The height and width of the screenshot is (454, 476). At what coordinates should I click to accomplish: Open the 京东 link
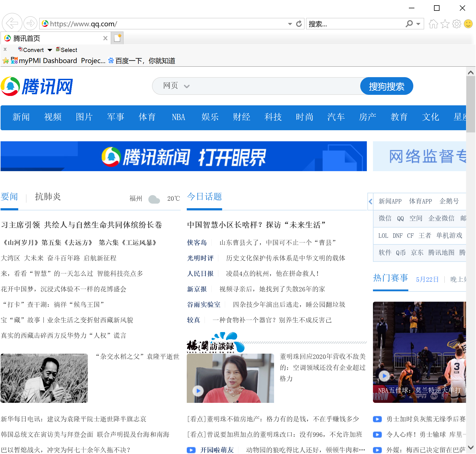[417, 252]
